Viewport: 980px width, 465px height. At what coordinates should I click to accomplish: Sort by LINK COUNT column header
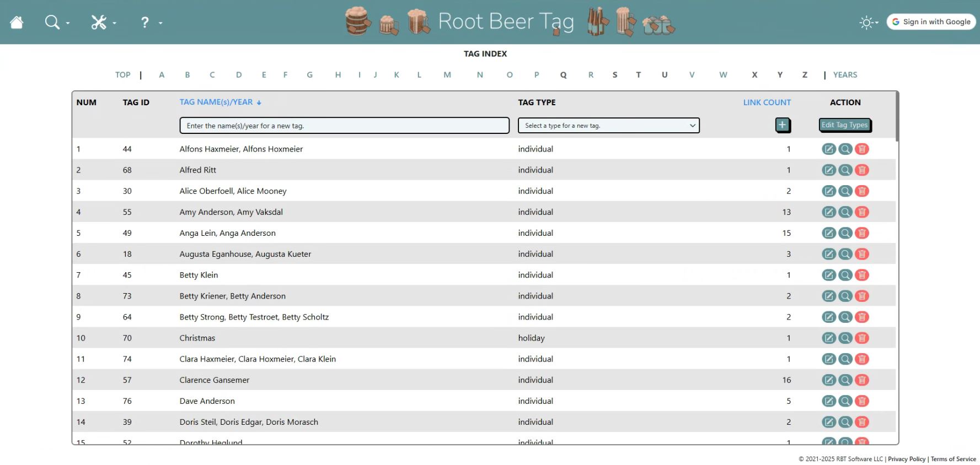point(767,102)
